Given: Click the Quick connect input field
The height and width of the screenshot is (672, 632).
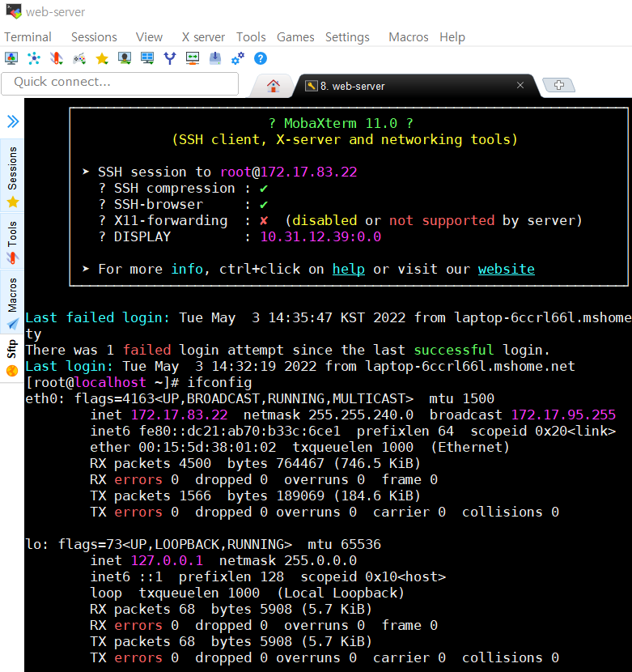Looking at the screenshot, I should pos(120,83).
